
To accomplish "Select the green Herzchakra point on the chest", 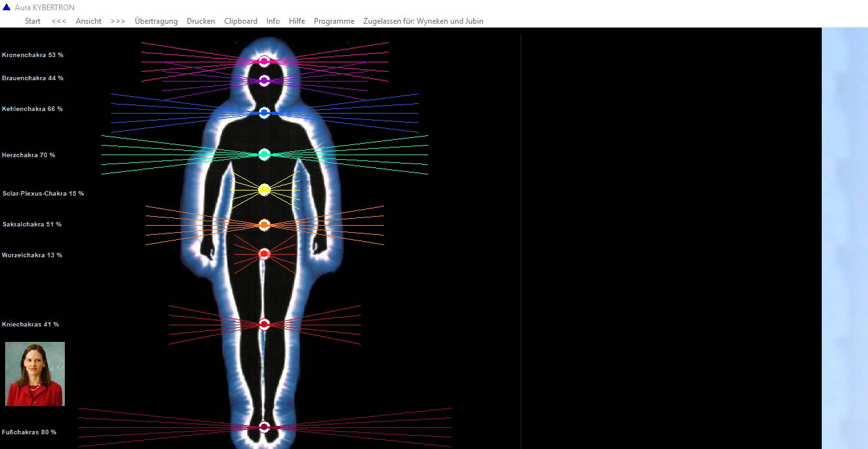I will [264, 155].
